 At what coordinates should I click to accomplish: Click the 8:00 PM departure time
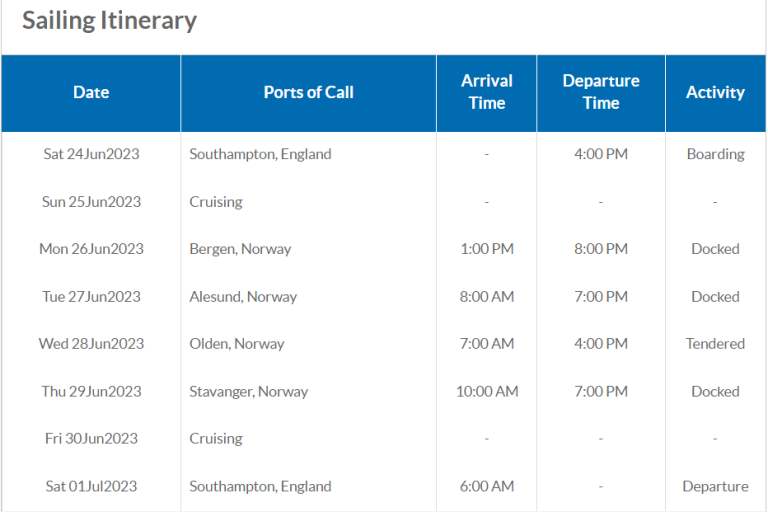click(601, 249)
